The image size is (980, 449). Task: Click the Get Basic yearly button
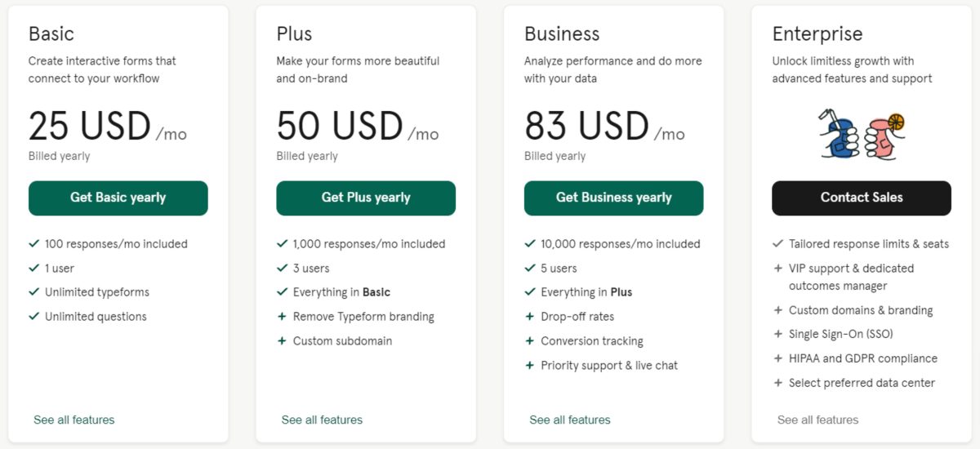118,198
